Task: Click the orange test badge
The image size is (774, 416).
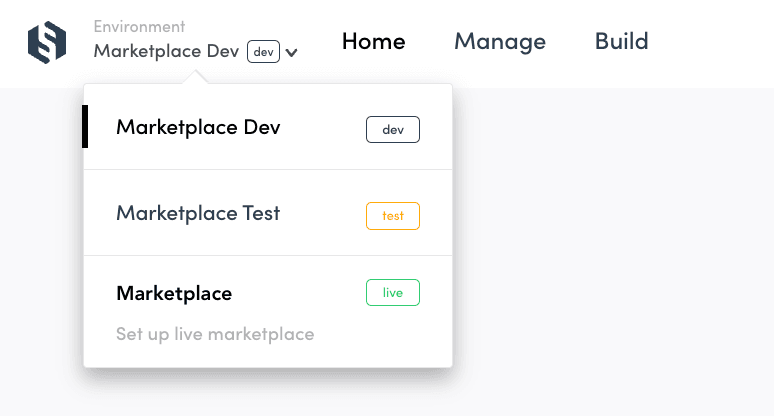Action: click(x=392, y=216)
